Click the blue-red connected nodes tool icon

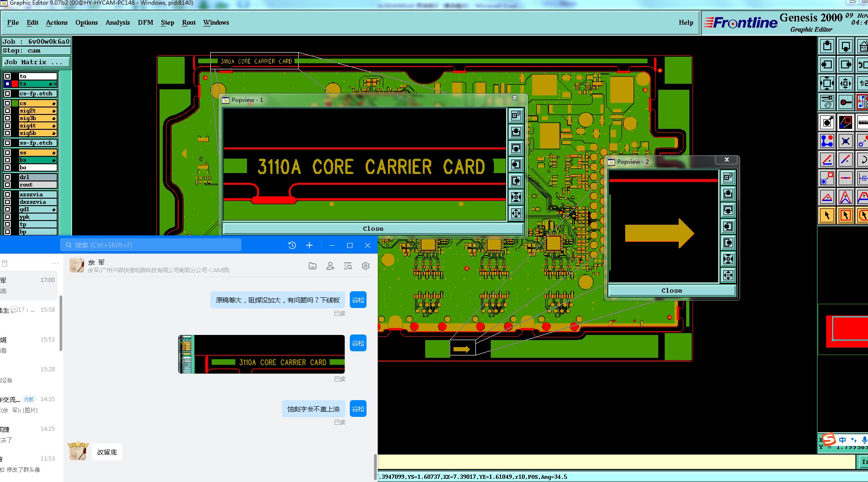[827, 141]
